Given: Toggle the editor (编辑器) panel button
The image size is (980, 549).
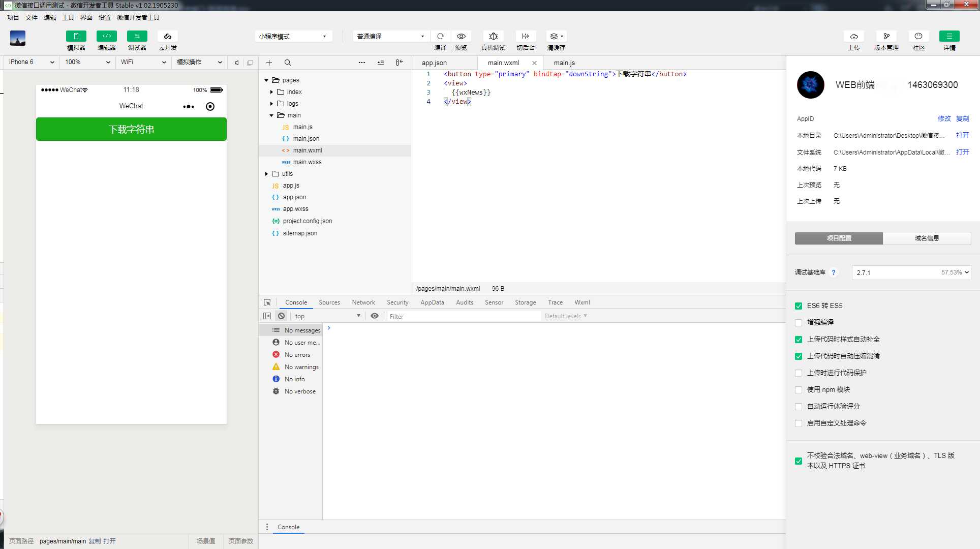Looking at the screenshot, I should click(x=107, y=36).
